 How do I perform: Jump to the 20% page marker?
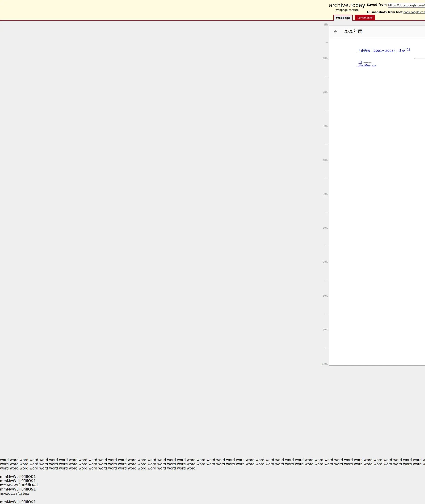(325, 92)
